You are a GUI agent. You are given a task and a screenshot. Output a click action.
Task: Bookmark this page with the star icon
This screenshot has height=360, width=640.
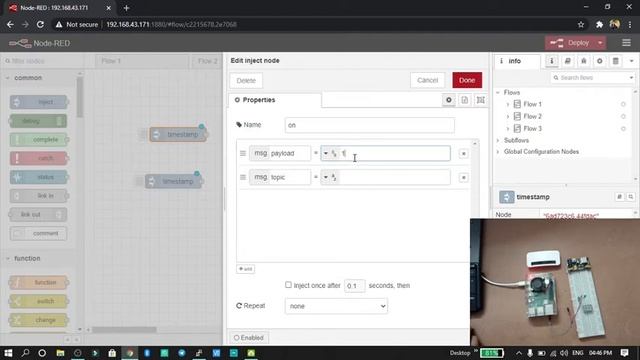(581, 24)
